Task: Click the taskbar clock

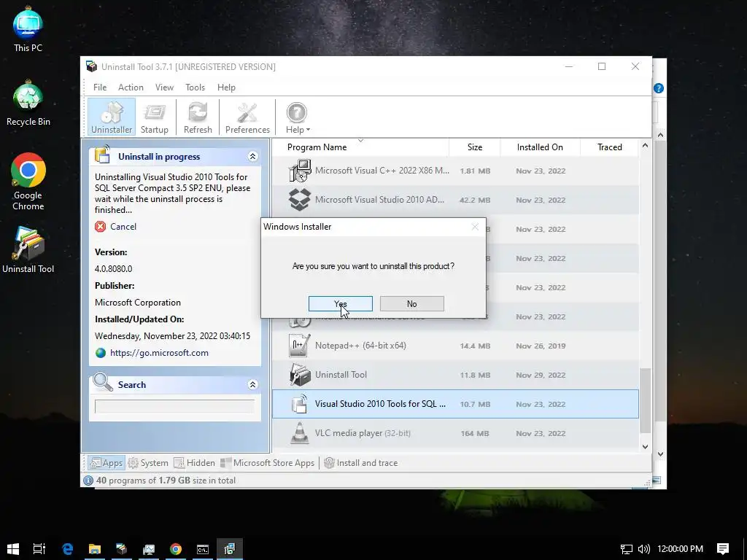Action: [680, 549]
